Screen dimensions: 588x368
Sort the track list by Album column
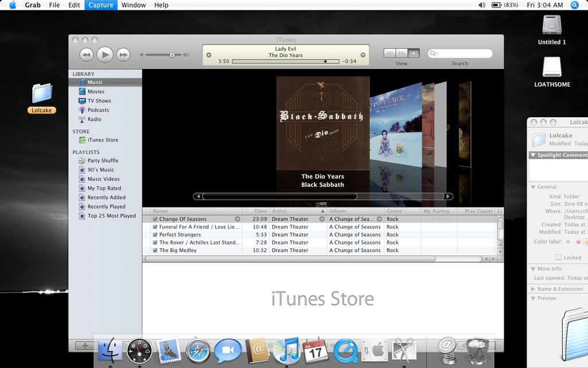pyautogui.click(x=355, y=211)
